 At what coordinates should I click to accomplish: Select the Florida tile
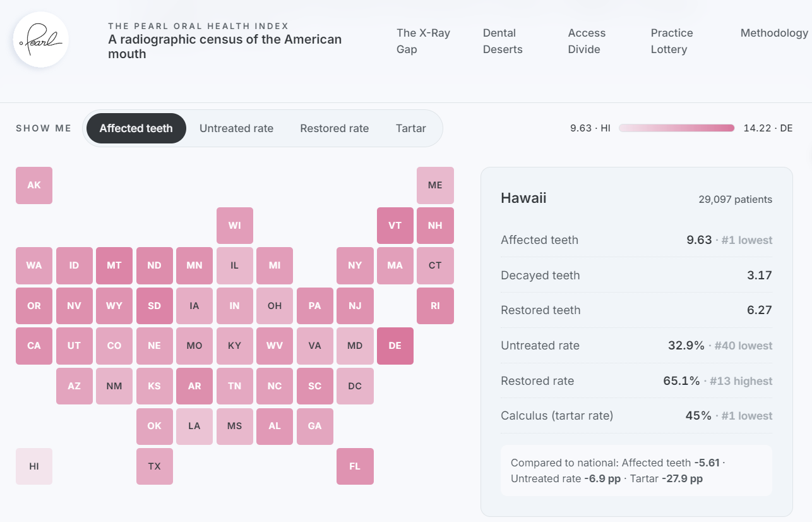point(355,466)
